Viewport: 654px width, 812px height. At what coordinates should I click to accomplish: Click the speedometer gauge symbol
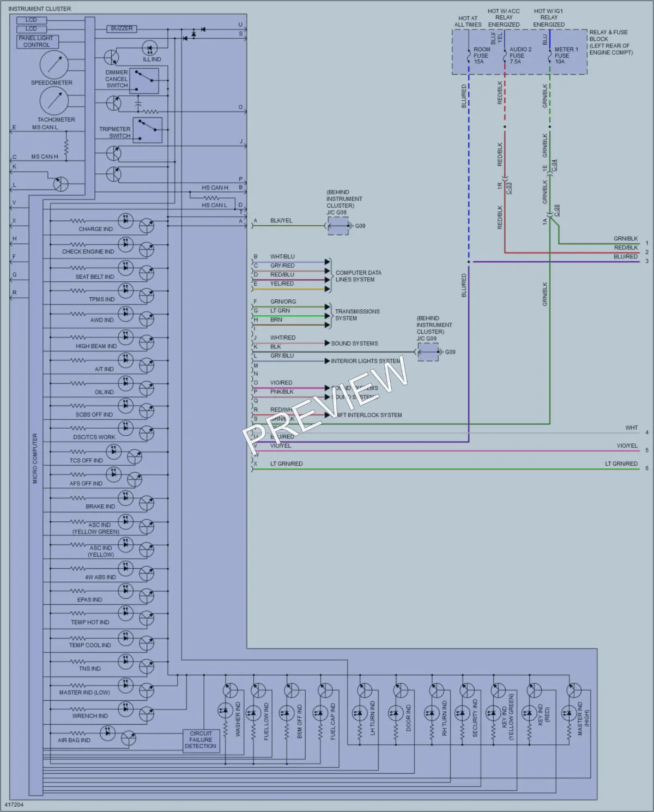click(54, 65)
